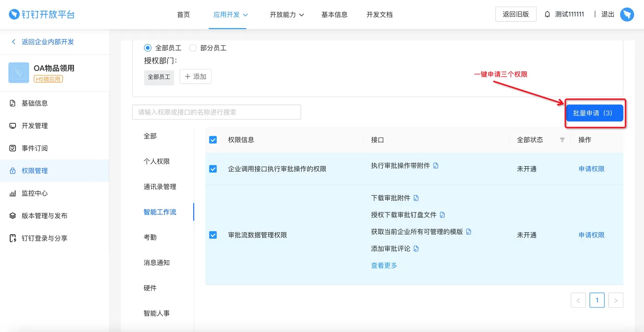644x332 pixels.
Task: Toggle the select-all checkbox in table header
Action: [213, 140]
